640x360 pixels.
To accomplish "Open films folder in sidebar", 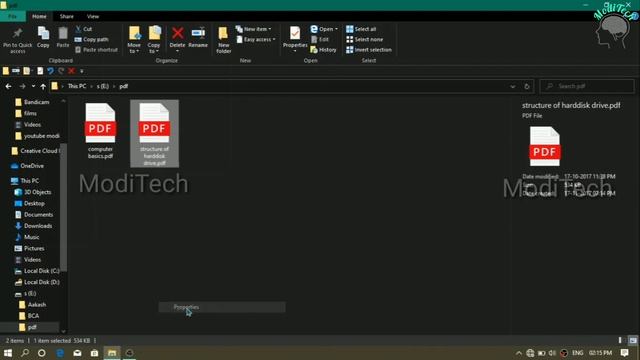I will [x=26, y=113].
